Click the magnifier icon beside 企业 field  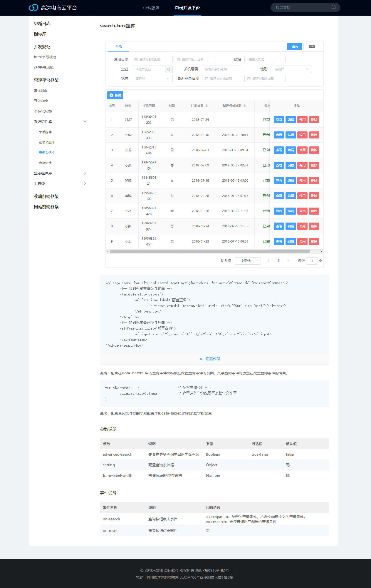point(169,69)
